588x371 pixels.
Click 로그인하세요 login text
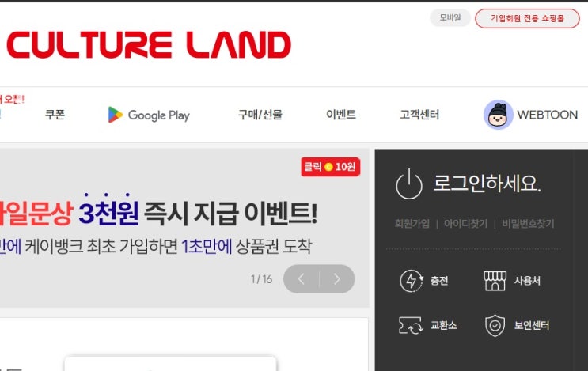(487, 184)
